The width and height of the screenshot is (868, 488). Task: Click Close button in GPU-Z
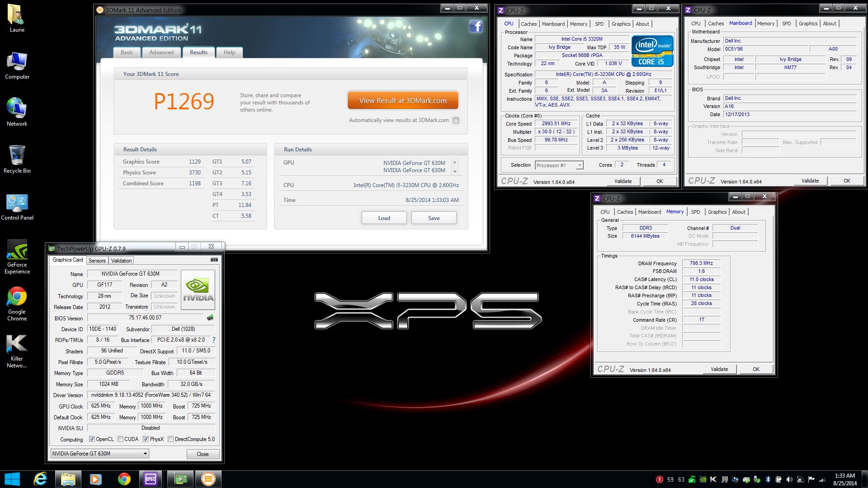pos(203,454)
